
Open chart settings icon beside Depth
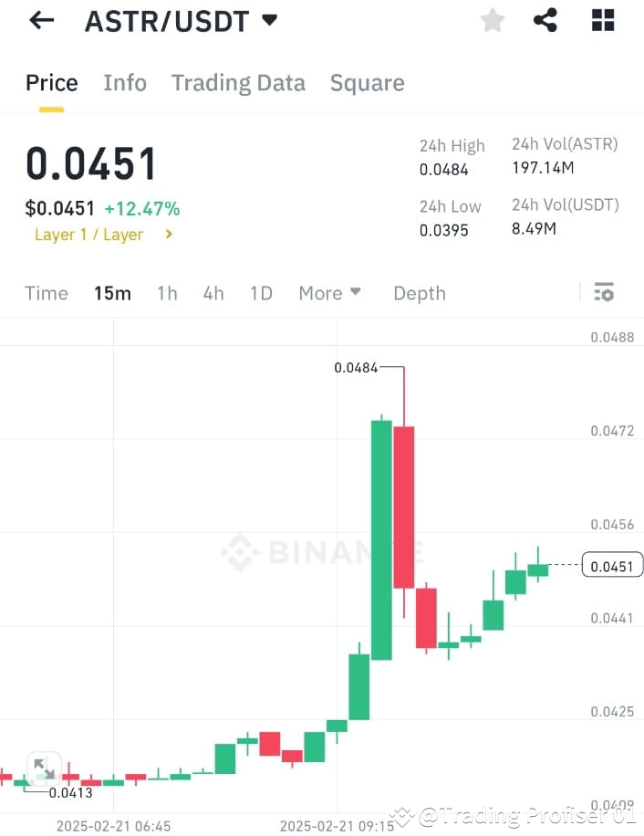(x=604, y=292)
